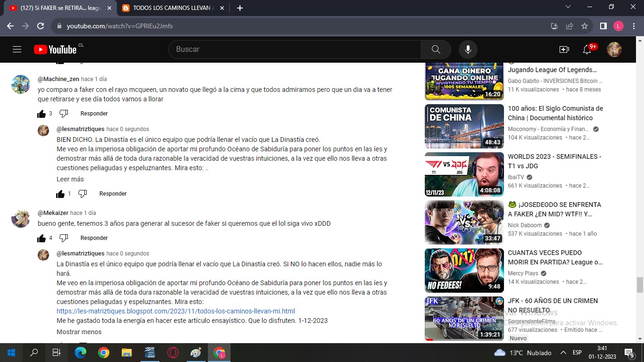Expand the reply with Leer más

tap(70, 179)
